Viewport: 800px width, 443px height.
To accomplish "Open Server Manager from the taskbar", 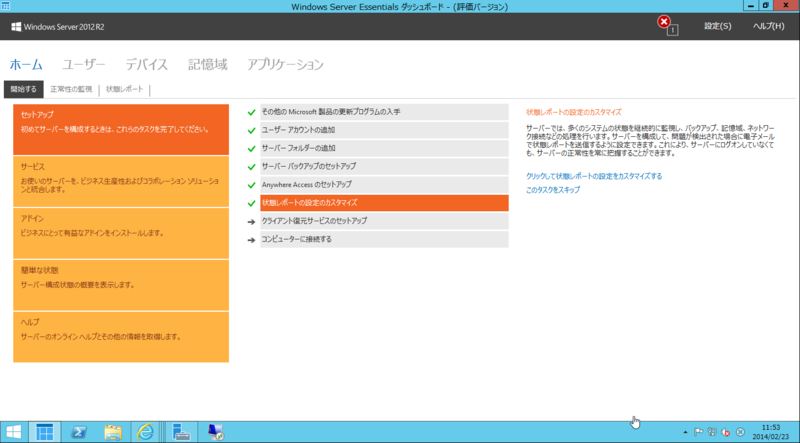I will point(181,432).
